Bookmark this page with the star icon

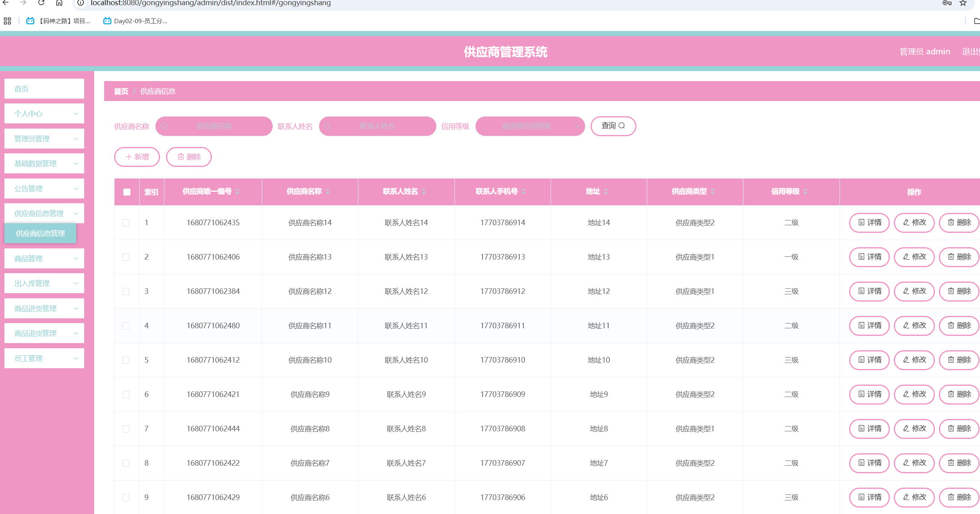pos(963,3)
